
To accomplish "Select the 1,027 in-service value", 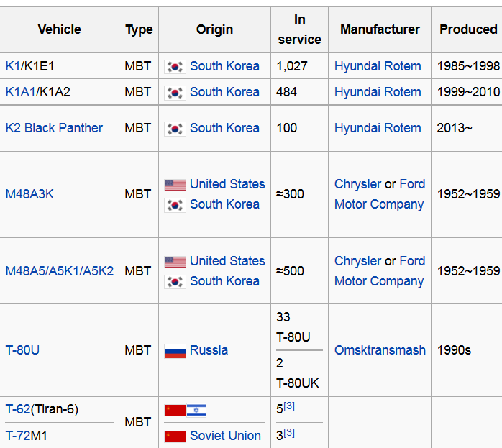I will pos(292,66).
